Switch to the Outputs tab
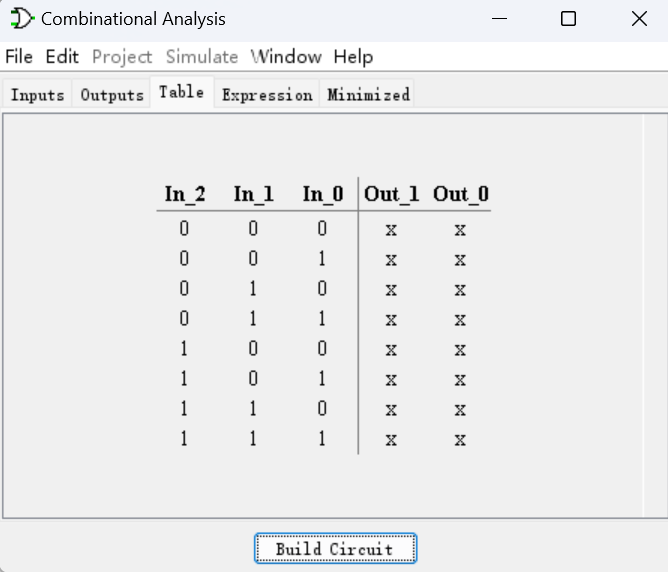The image size is (668, 572). tap(112, 95)
